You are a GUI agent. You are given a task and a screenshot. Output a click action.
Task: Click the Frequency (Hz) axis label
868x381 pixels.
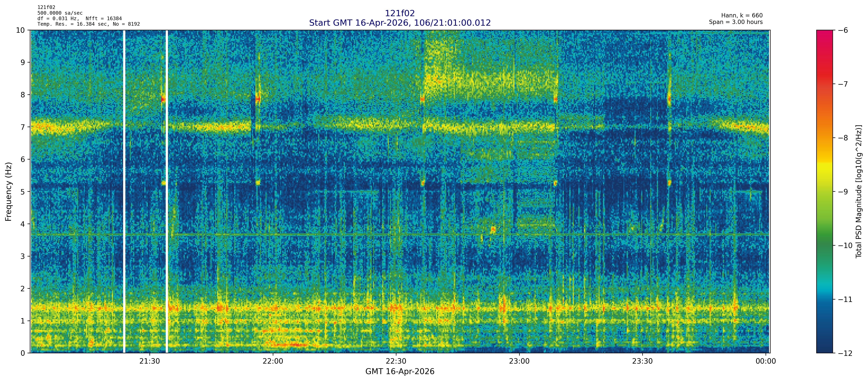[x=8, y=192]
